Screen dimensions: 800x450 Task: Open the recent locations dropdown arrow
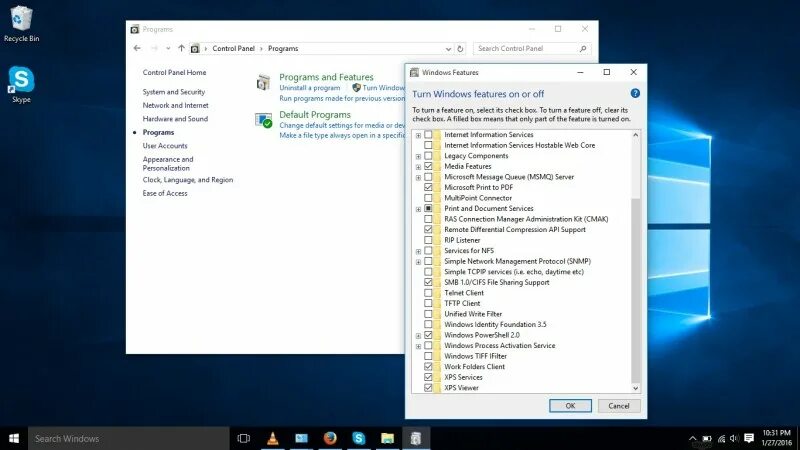pyautogui.click(x=168, y=48)
